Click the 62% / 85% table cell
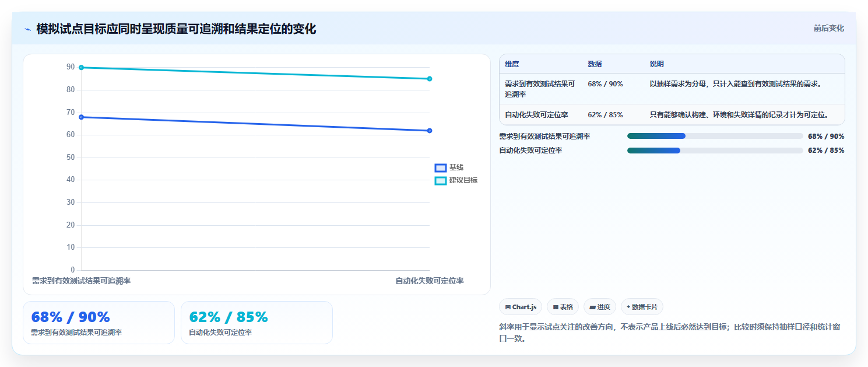The width and height of the screenshot is (868, 367). tap(605, 115)
